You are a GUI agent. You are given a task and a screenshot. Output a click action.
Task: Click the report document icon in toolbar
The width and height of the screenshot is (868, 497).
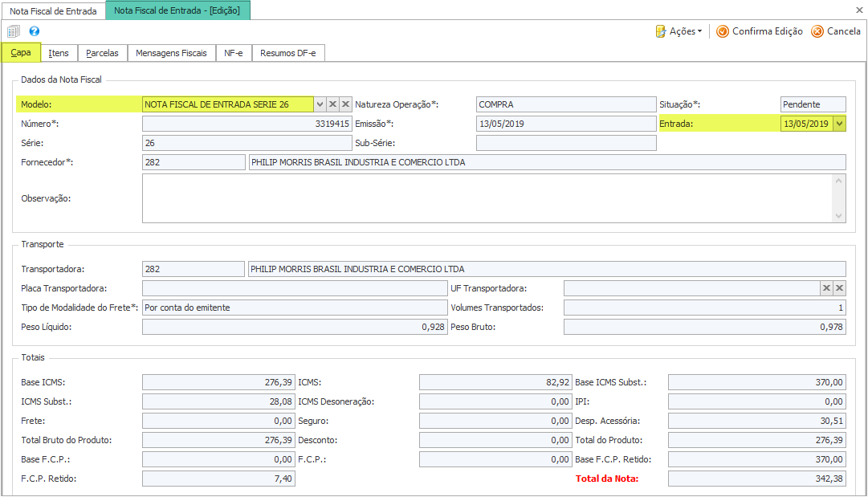pos(14,31)
